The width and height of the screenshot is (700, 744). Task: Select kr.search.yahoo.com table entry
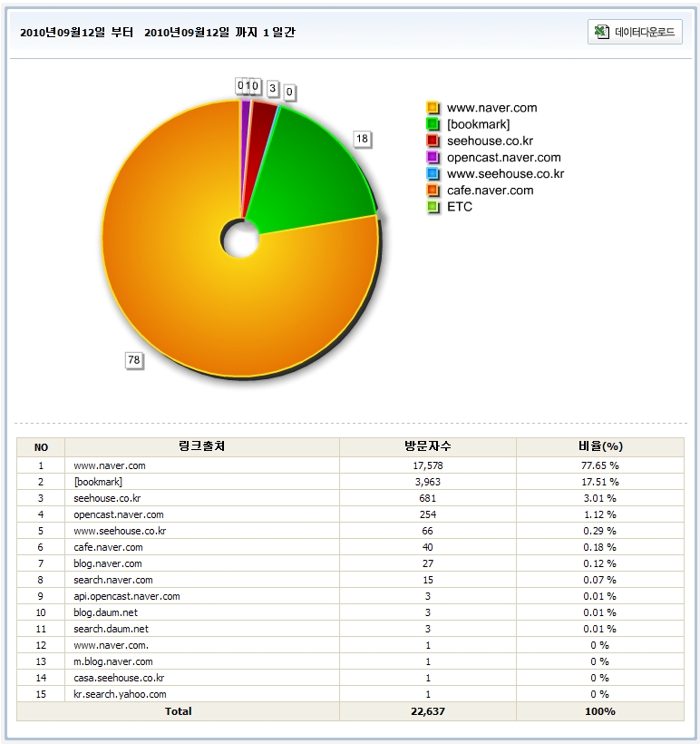point(120,694)
